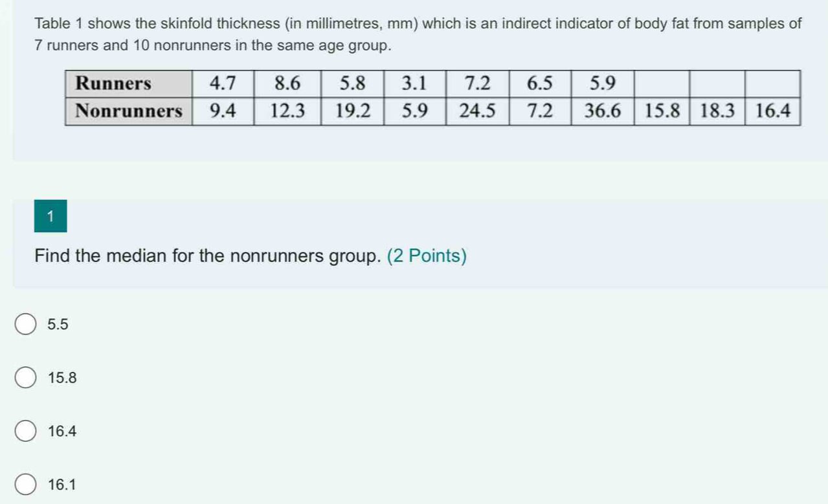Choose the 15.8 answer radio button
The image size is (828, 504).
click(x=25, y=378)
